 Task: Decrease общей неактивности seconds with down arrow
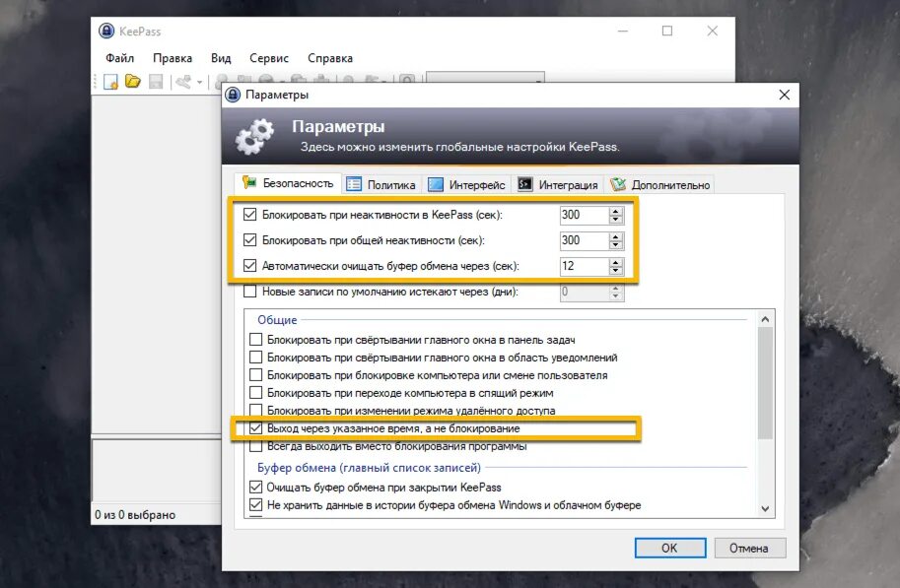616,245
